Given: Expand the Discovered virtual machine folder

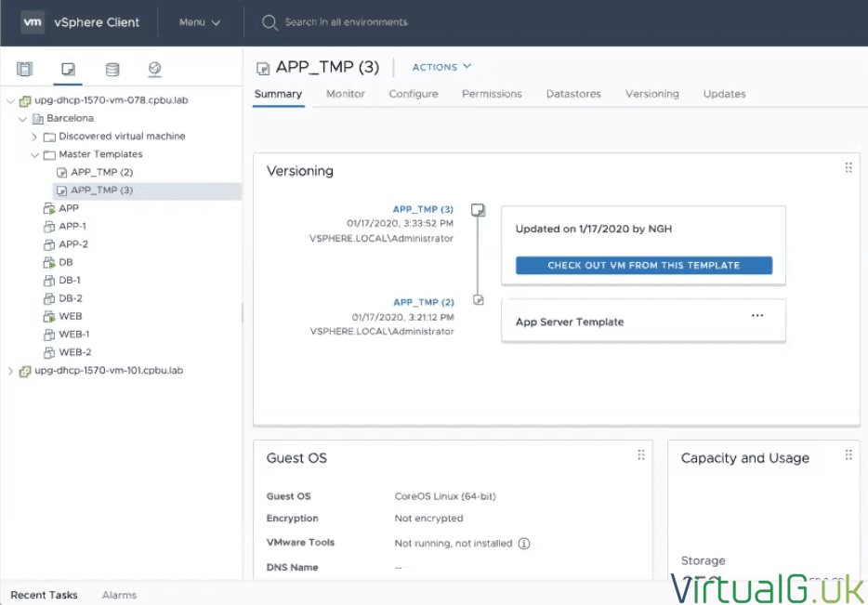Looking at the screenshot, I should (34, 137).
